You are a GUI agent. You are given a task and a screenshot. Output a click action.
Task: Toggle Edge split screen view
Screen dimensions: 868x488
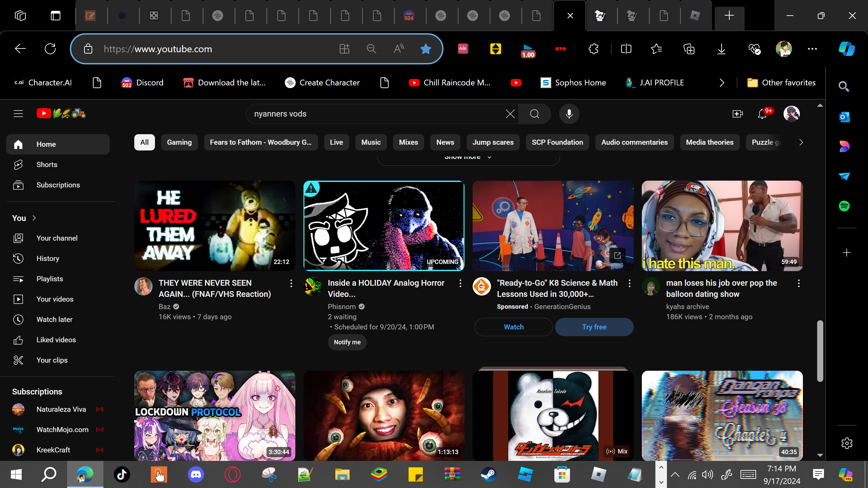tap(626, 49)
